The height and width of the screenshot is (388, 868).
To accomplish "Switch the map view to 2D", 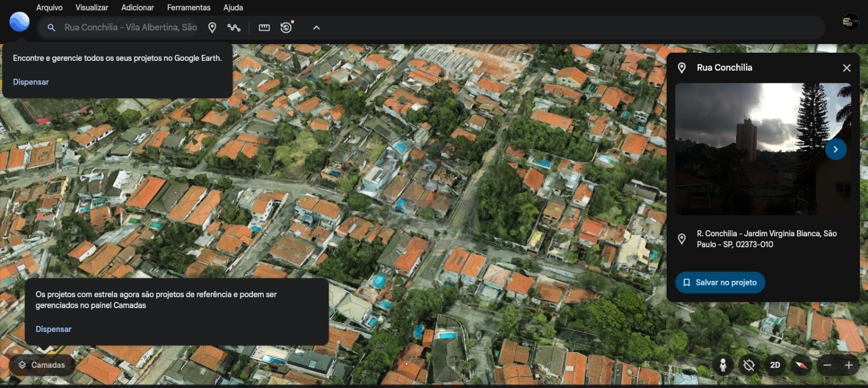I will 775,365.
